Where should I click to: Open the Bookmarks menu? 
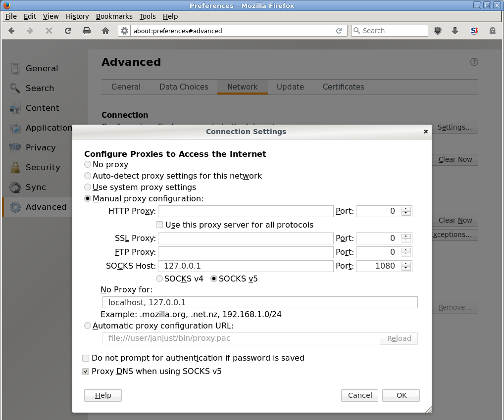tap(114, 16)
